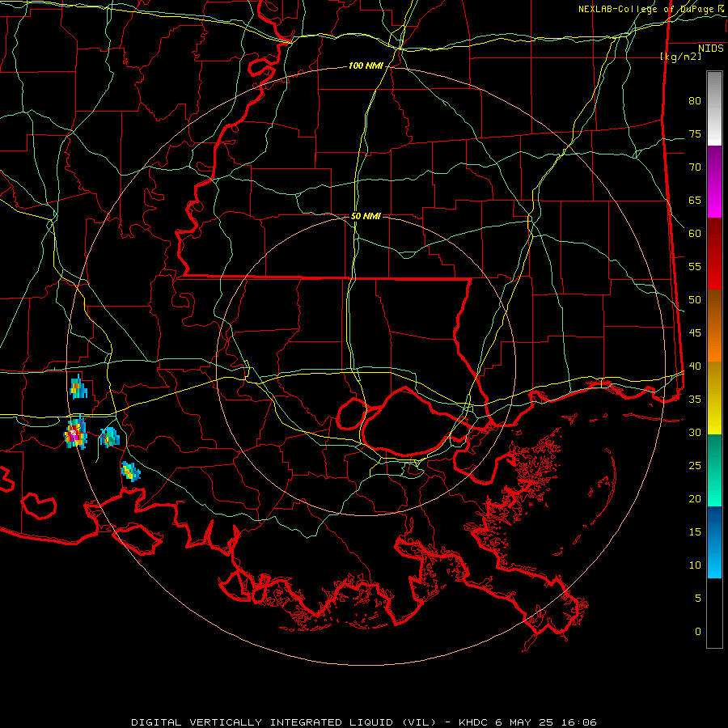Click the northernmost storm cell echo
Screen dimensions: 728x728
click(x=78, y=387)
